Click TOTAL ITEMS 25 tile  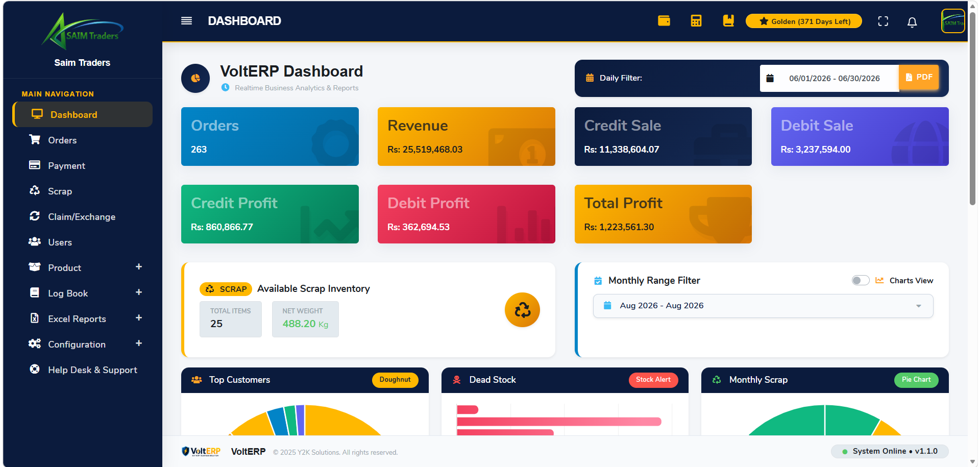[x=231, y=319]
